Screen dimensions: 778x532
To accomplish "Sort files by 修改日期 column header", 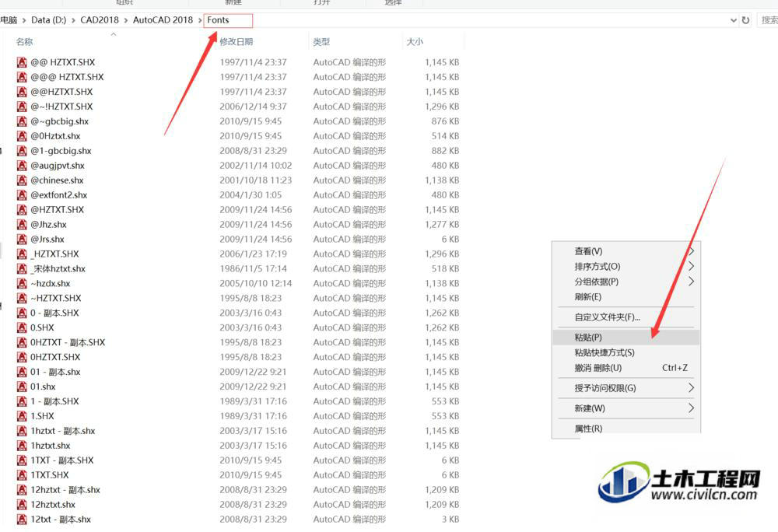I will pyautogui.click(x=237, y=42).
